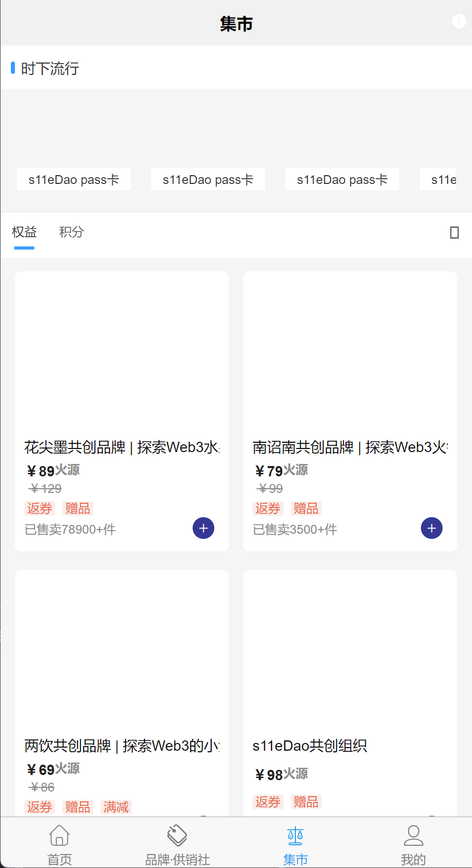Tap the 赠品 tag on 南诏南 product
Image resolution: width=472 pixels, height=868 pixels.
click(306, 508)
